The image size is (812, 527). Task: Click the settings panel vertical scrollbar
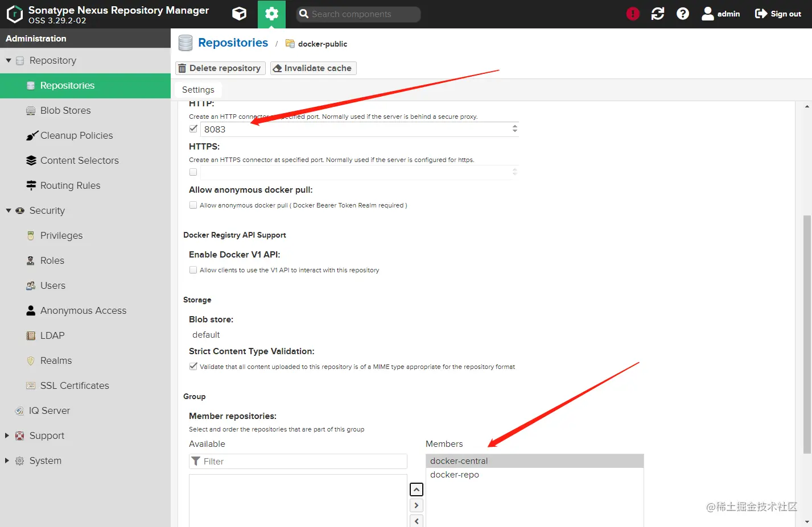pyautogui.click(x=807, y=334)
